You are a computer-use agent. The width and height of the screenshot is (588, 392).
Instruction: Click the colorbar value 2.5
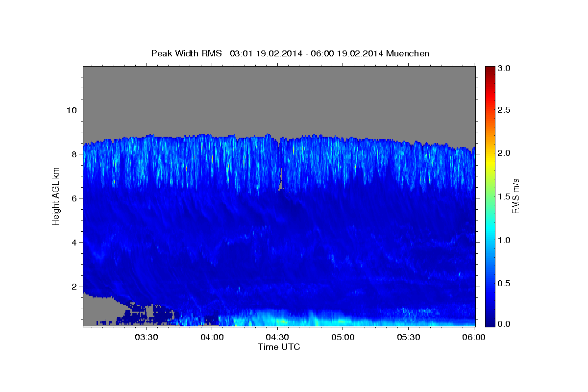click(504, 110)
